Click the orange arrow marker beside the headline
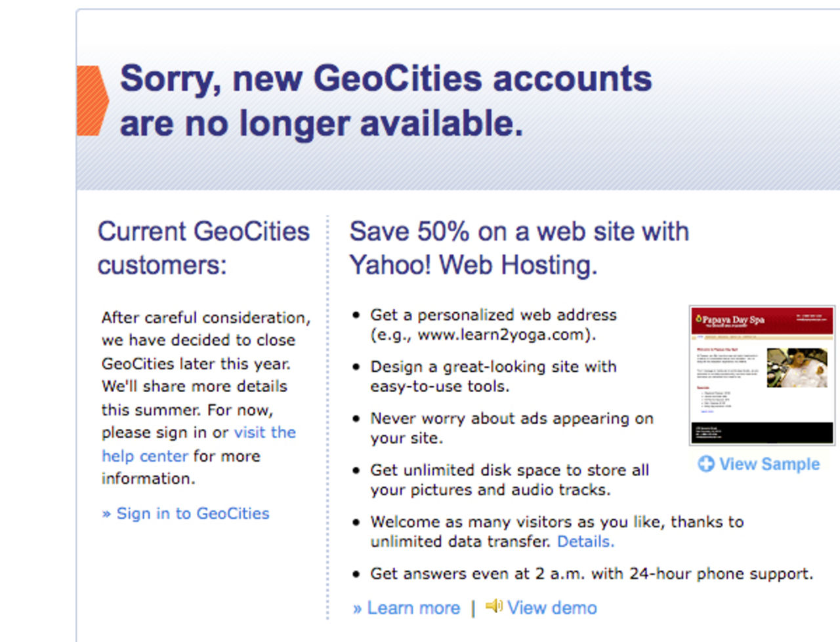840x642 pixels. click(91, 100)
